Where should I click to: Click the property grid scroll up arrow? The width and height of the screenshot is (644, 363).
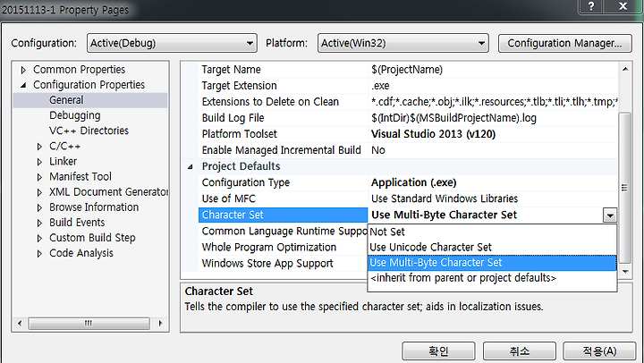(x=625, y=69)
